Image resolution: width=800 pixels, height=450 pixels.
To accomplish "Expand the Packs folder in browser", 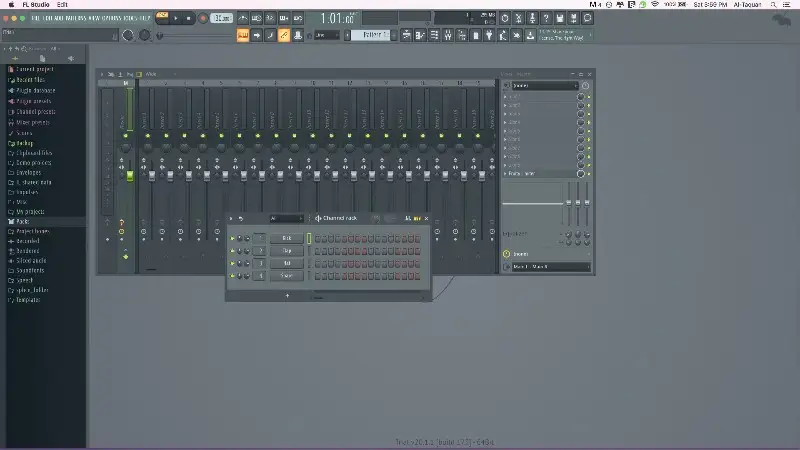I will 23,221.
